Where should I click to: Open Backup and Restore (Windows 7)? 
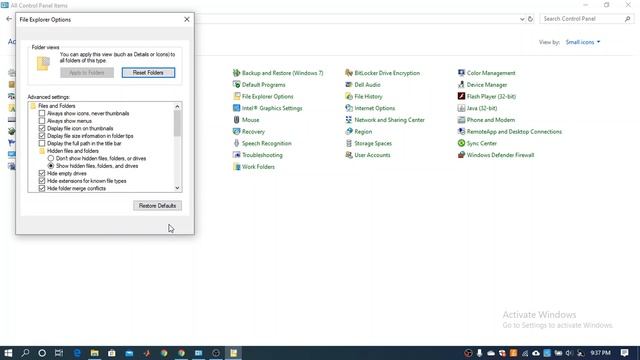tap(278, 73)
